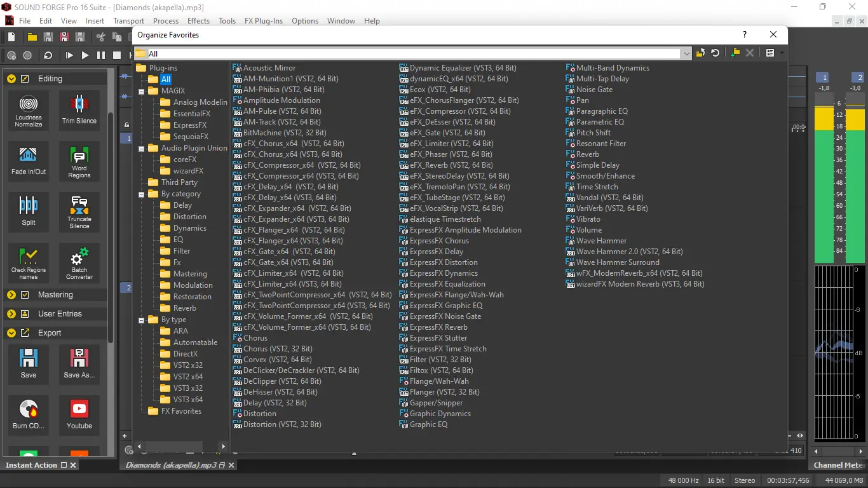
Task: Click right arrow of folder tree scrollbar
Action: click(223, 447)
